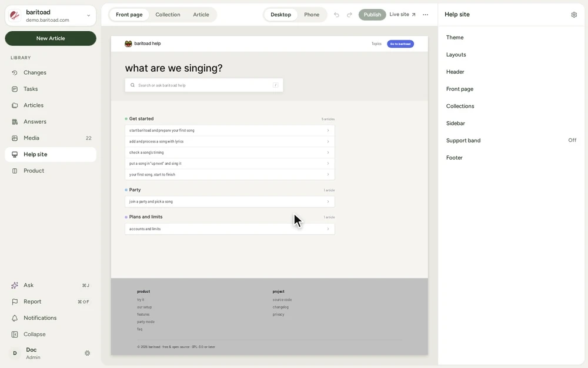
Task: Click the baritoad help frog logo
Action: [128, 44]
